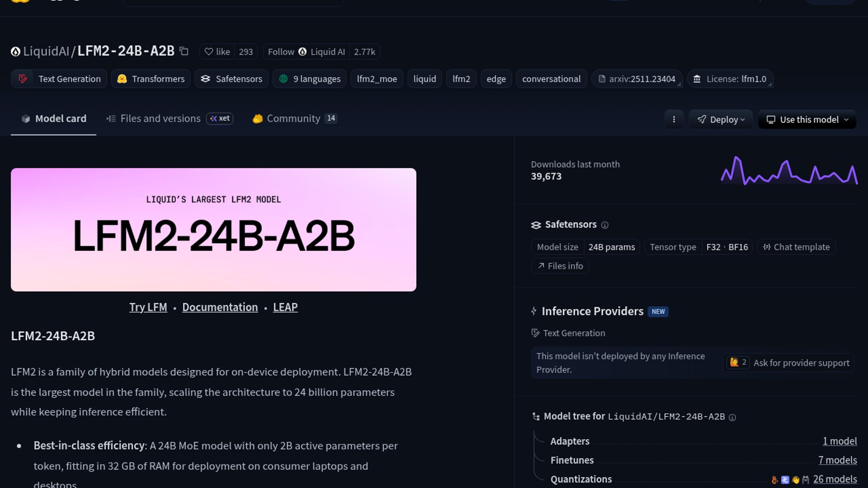Click the Transformers library tag

(151, 79)
